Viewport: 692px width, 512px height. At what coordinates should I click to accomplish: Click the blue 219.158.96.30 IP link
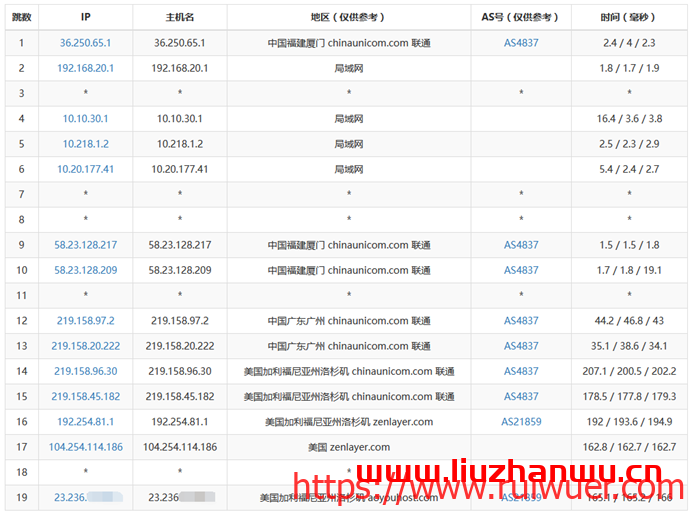coord(85,371)
